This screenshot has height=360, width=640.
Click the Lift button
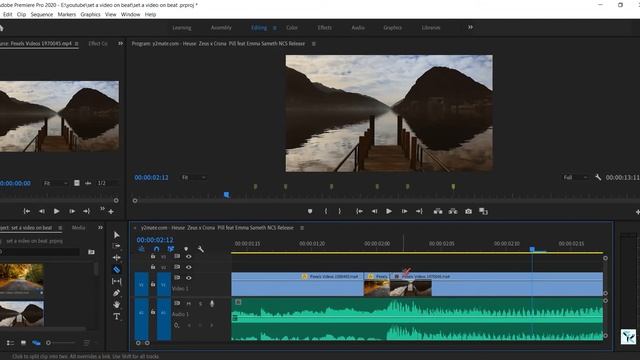pyautogui.click(x=438, y=211)
